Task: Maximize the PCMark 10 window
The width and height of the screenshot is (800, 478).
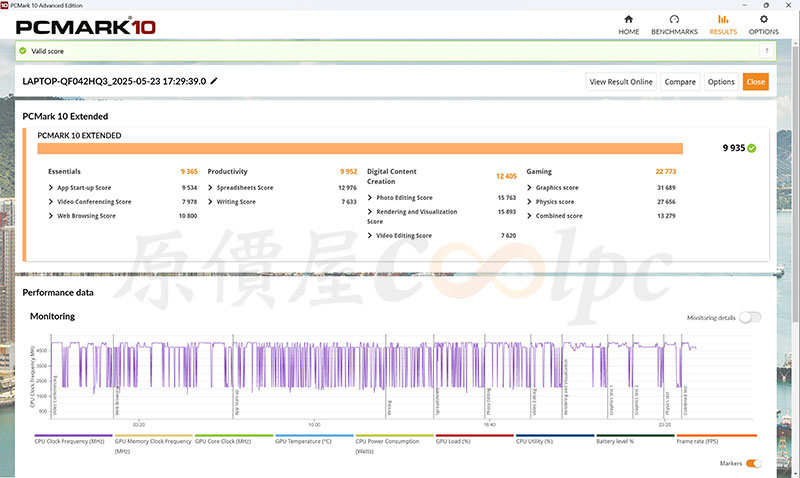Action: 766,5
